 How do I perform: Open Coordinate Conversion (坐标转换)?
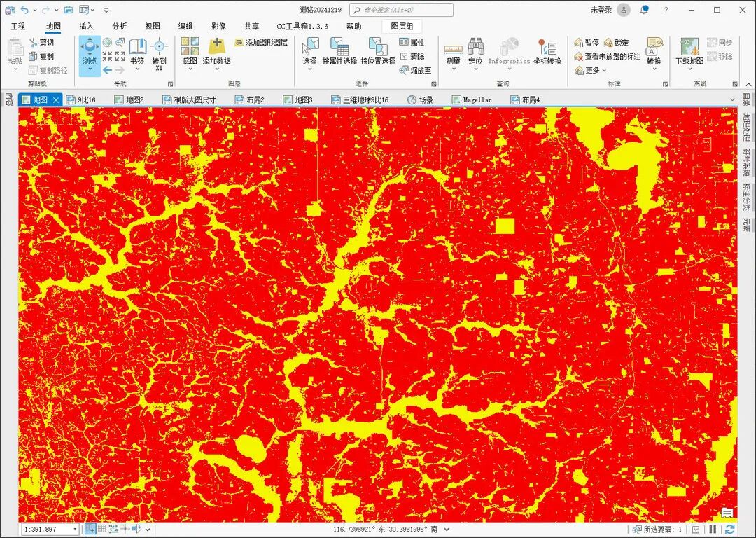click(547, 52)
